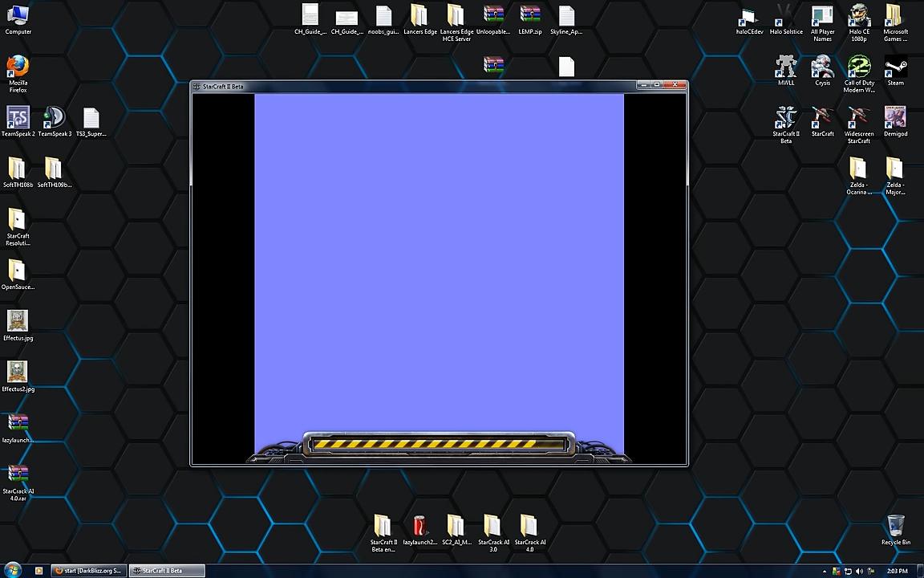Click the Demigod game shortcut
The width and height of the screenshot is (924, 578).
click(895, 119)
